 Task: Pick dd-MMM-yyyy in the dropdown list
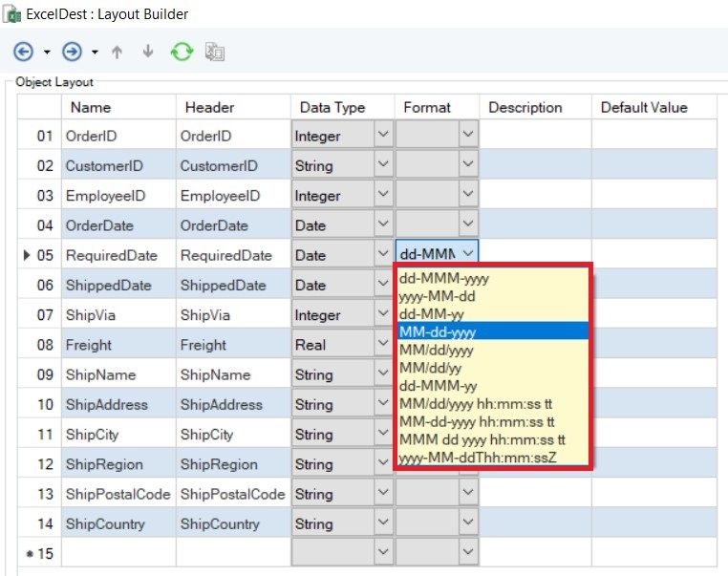(x=438, y=278)
